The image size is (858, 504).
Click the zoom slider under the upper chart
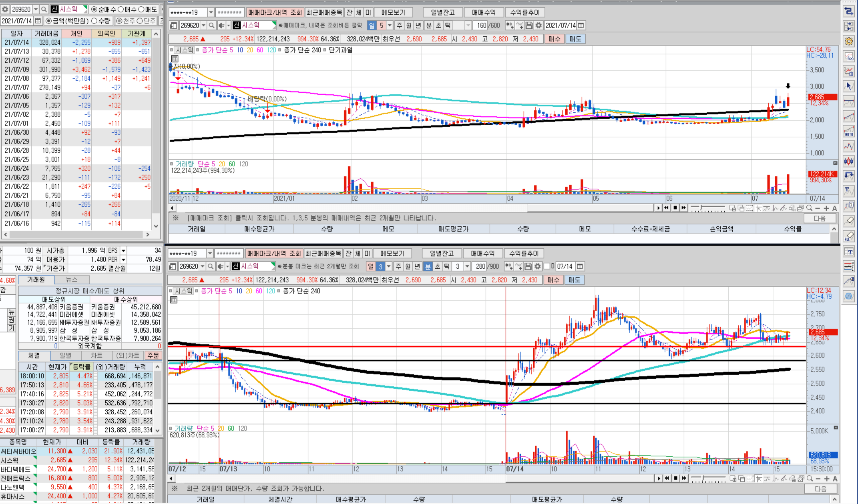tap(707, 208)
